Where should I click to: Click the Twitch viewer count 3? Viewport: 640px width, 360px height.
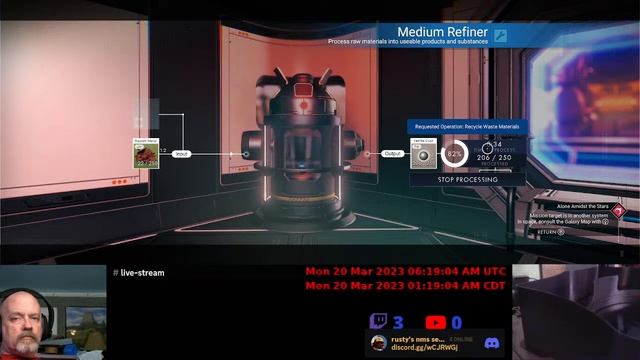[x=398, y=322]
